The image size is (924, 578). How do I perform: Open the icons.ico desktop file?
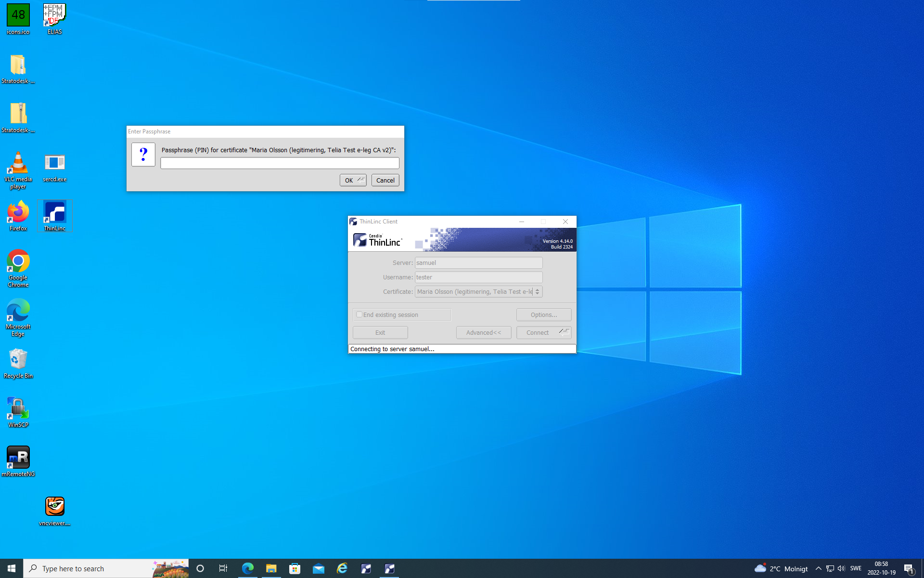[18, 19]
